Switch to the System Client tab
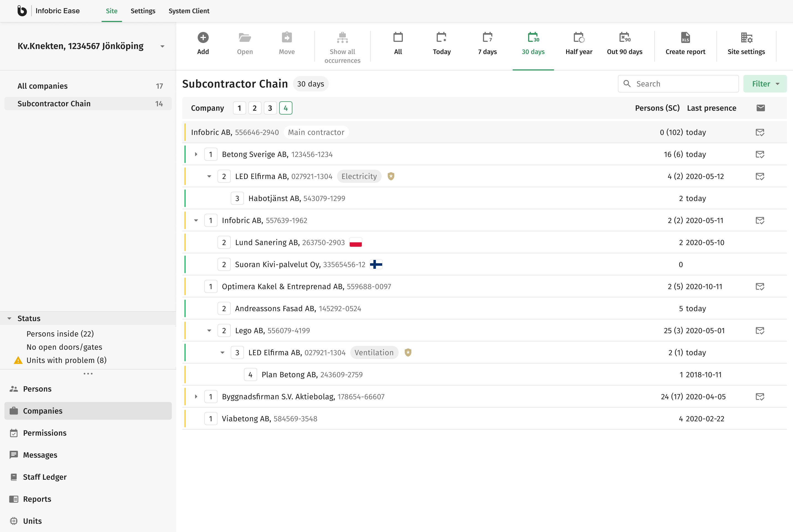 189,11
